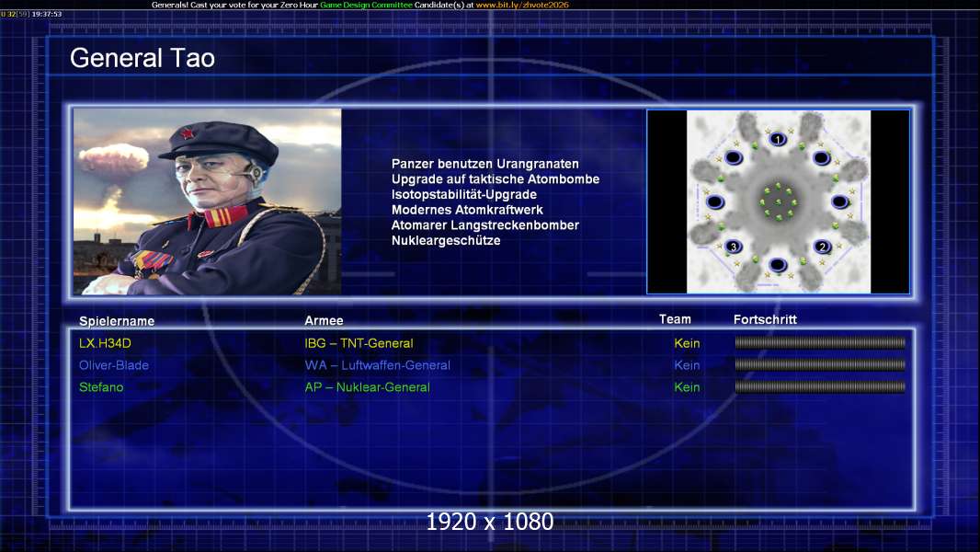The height and width of the screenshot is (552, 980).
Task: Select the empty far-left start position marker
Action: (x=715, y=201)
